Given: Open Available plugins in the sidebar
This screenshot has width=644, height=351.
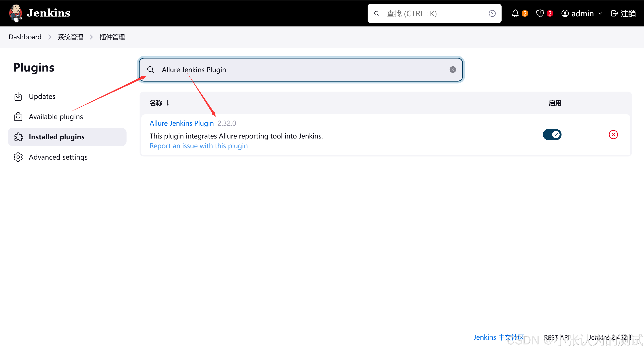Looking at the screenshot, I should [x=67, y=117].
